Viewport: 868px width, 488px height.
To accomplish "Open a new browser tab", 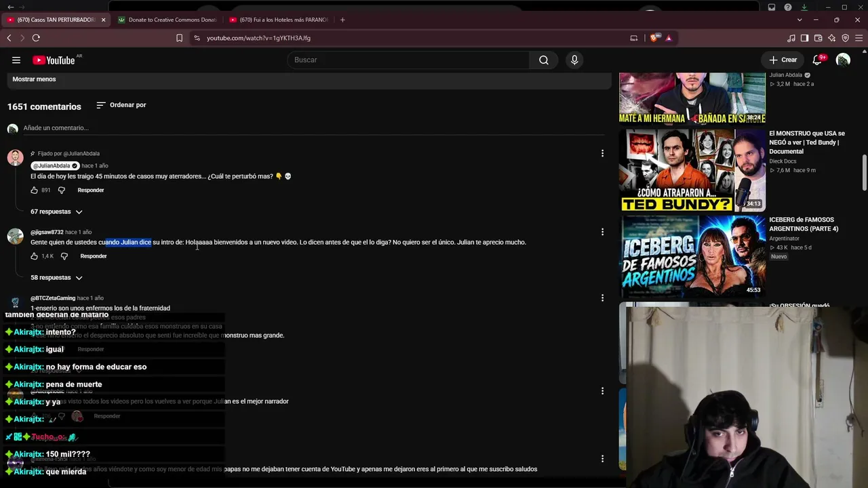I will (342, 20).
